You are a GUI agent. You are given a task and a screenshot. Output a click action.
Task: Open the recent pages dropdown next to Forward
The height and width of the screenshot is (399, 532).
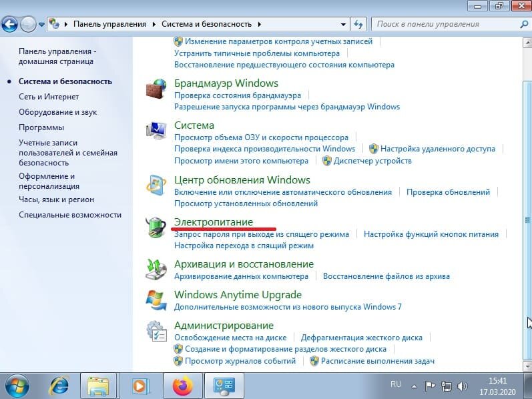(41, 25)
